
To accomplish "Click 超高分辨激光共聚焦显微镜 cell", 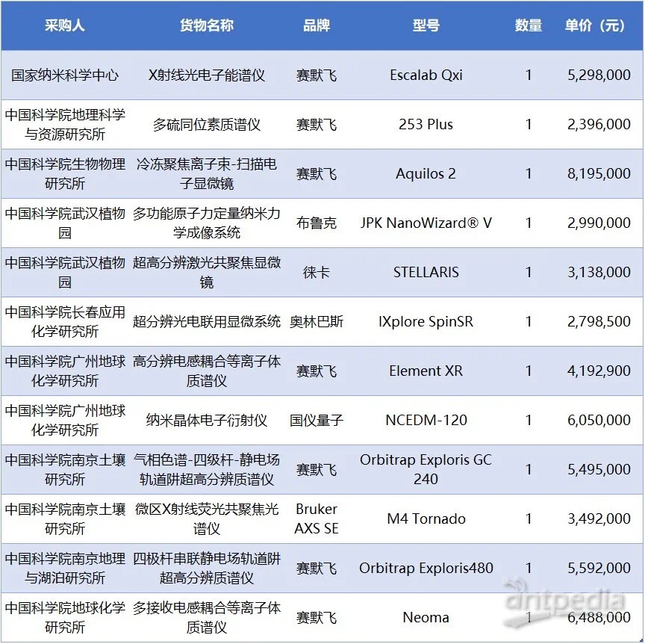I will click(x=207, y=272).
